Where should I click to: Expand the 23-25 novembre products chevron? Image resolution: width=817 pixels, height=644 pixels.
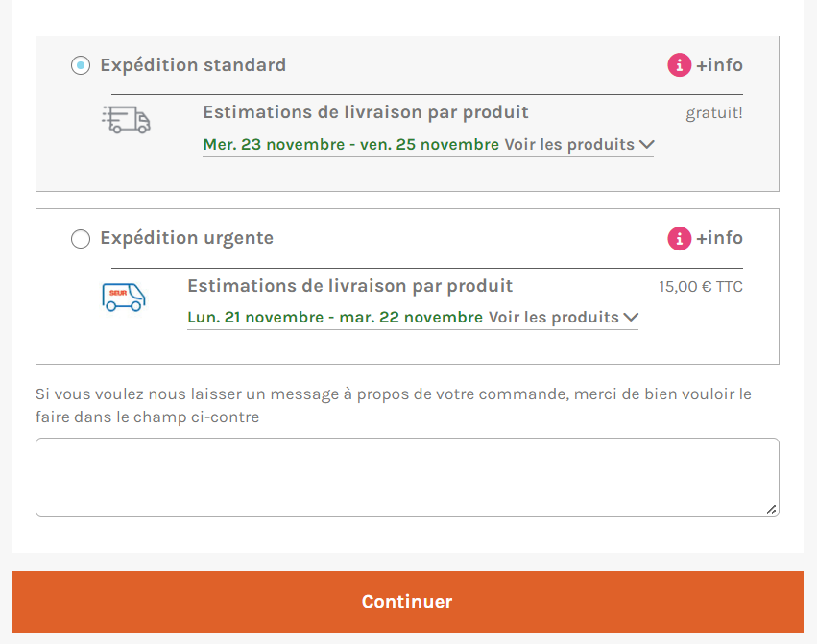point(647,144)
